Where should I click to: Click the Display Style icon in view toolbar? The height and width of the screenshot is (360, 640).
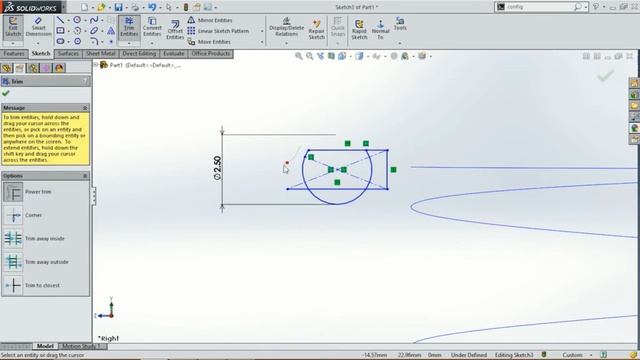pyautogui.click(x=360, y=56)
